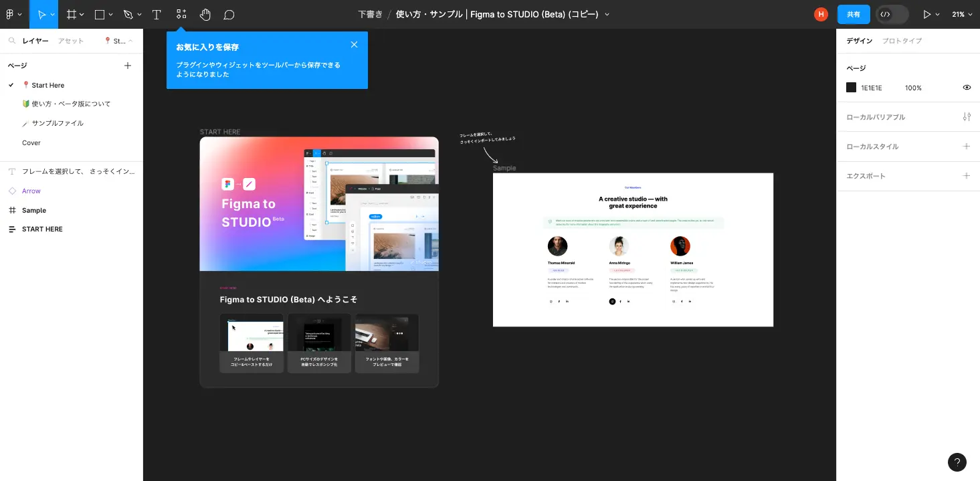Click the 下書き drafts breadcrumb
980x481 pixels.
click(x=370, y=14)
